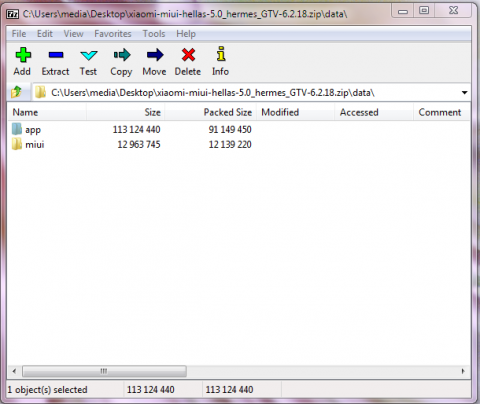Click into the address path field

pos(247,92)
